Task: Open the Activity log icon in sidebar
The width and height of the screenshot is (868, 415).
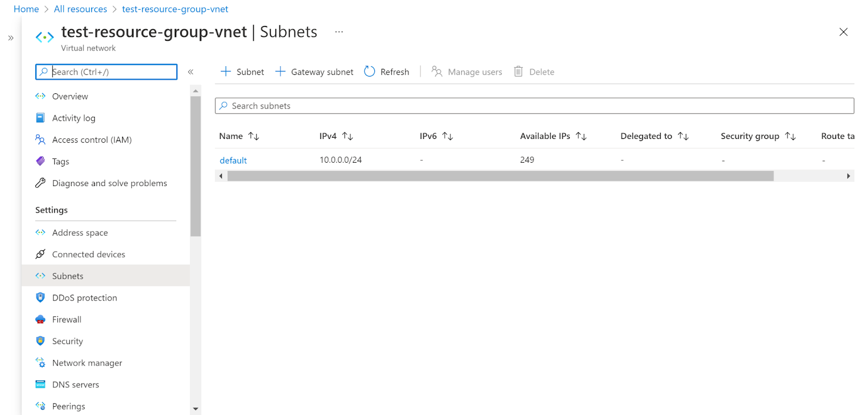Action: click(x=40, y=118)
